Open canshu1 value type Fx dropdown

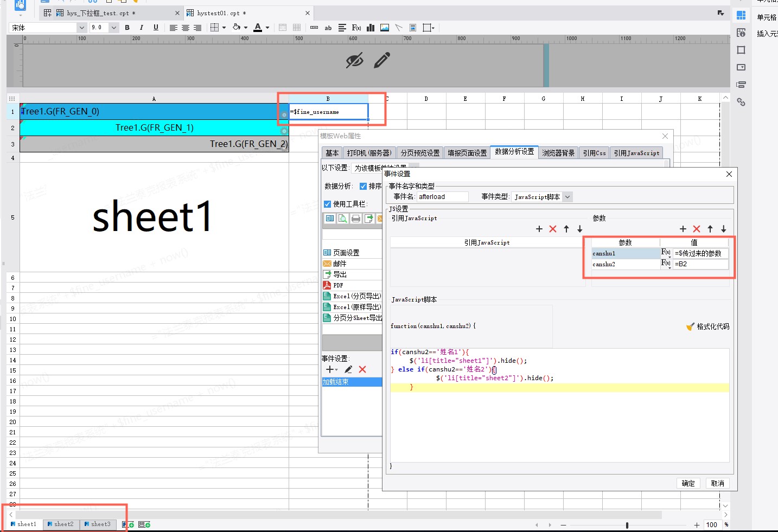(666, 253)
